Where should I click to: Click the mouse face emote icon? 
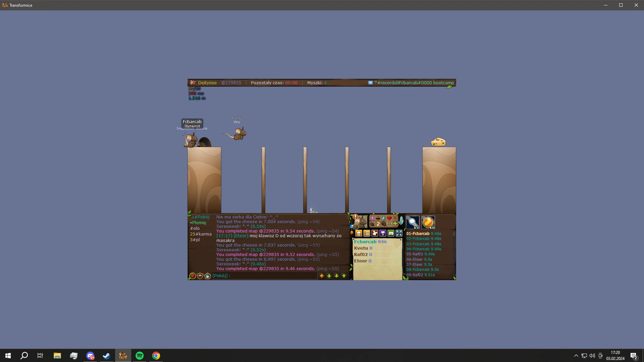click(x=389, y=224)
